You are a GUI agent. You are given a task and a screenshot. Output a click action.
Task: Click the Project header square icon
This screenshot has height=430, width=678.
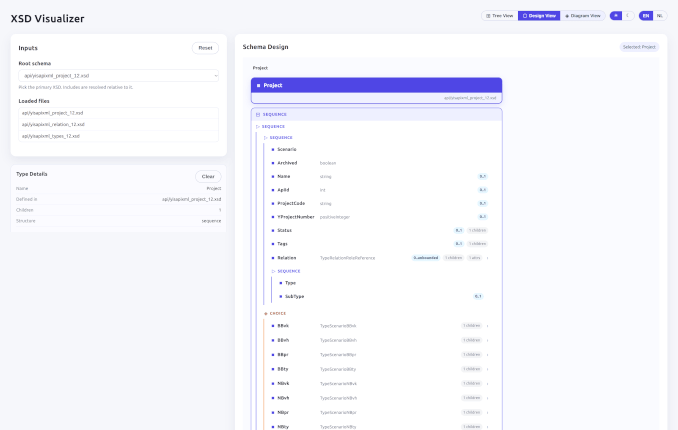(258, 86)
